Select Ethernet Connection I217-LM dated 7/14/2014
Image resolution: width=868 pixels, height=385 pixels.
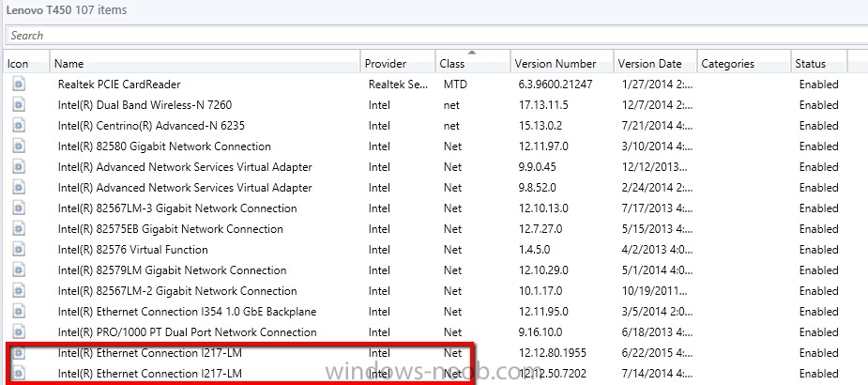pyautogui.click(x=434, y=374)
